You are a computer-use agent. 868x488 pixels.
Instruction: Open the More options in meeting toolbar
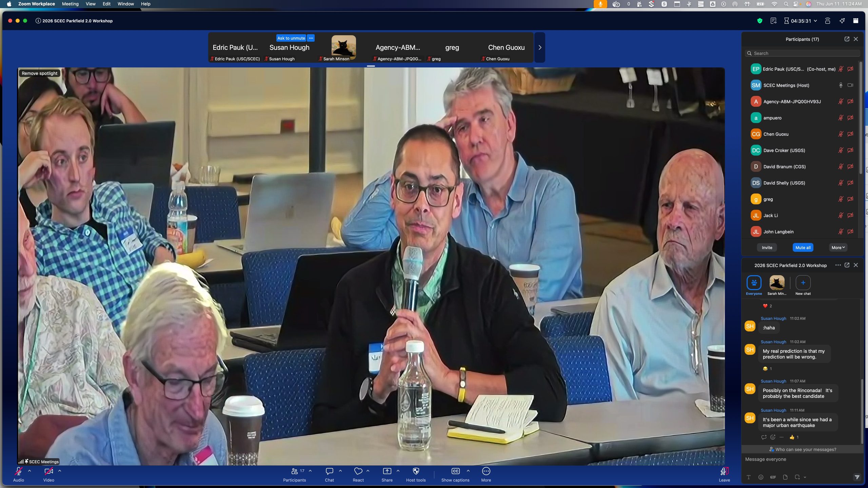[486, 474]
